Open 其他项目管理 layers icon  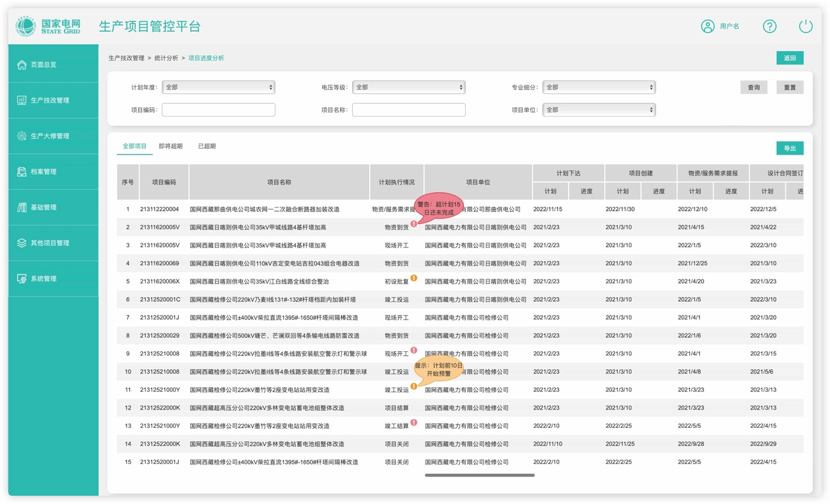[22, 243]
